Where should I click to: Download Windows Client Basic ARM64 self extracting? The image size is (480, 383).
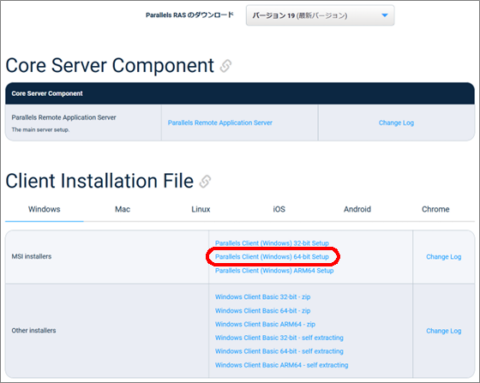(282, 365)
